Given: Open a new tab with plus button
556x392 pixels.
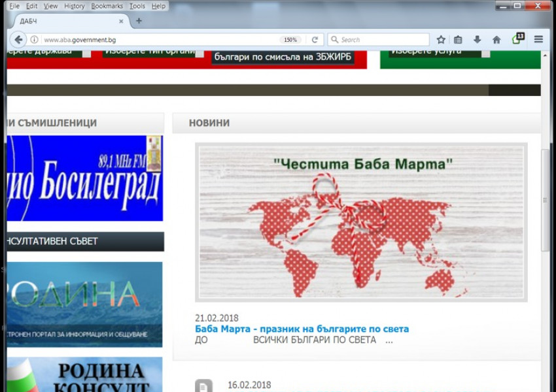Looking at the screenshot, I should point(139,21).
